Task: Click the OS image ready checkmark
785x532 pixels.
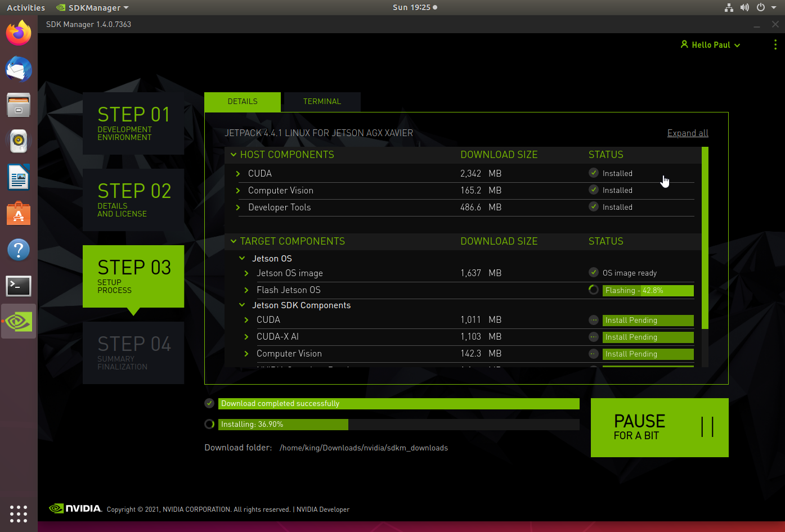Action: click(594, 273)
